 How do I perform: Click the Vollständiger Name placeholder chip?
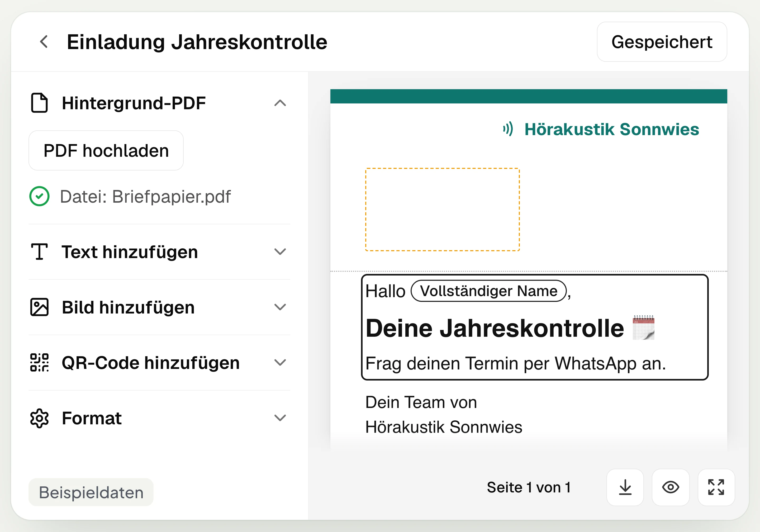point(488,291)
